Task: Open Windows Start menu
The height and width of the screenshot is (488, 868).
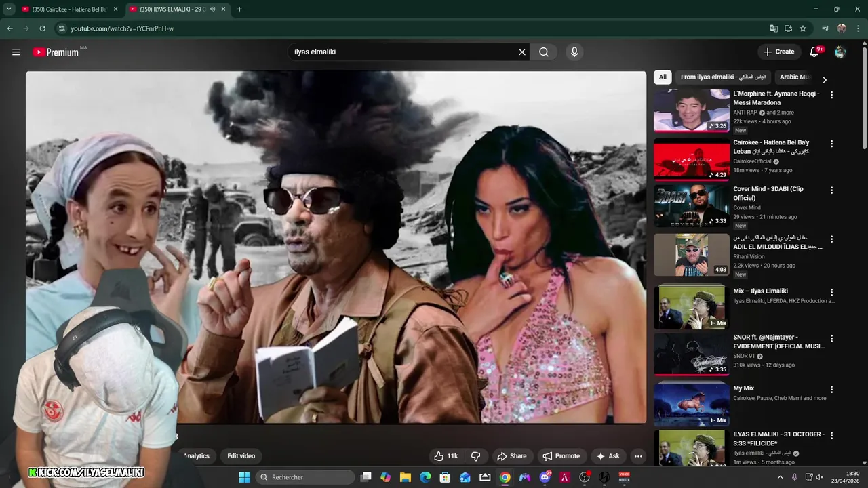Action: pos(244,477)
